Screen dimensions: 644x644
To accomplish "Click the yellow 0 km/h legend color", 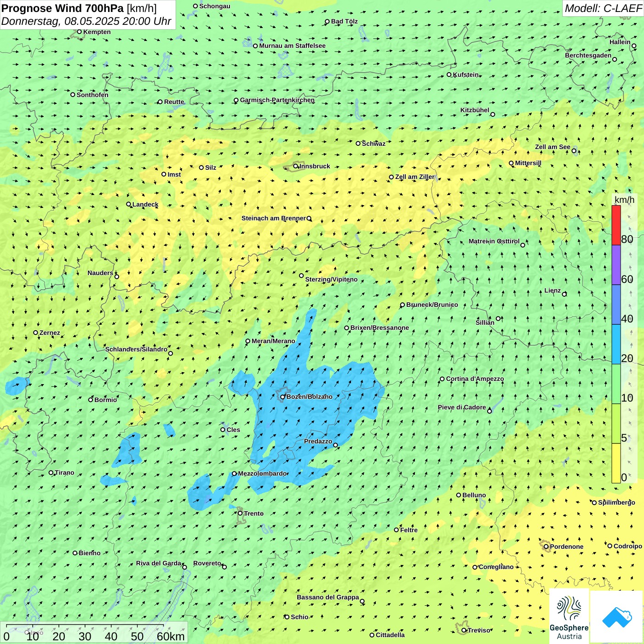I will click(616, 463).
